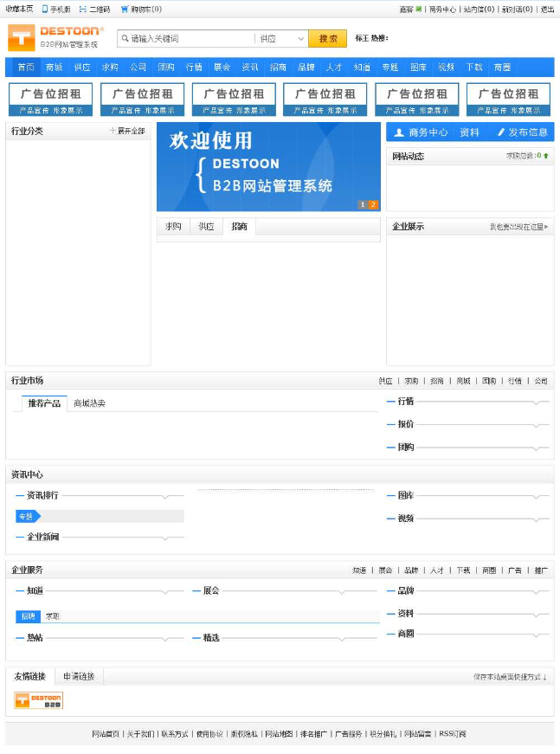Open 专题 in the blue navigation bar
The width and height of the screenshot is (560, 754).
tap(390, 68)
